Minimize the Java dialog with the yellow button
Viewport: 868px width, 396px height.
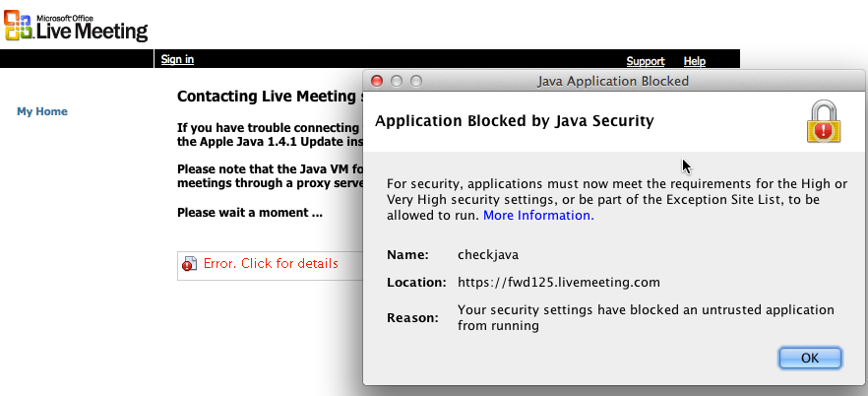click(397, 81)
